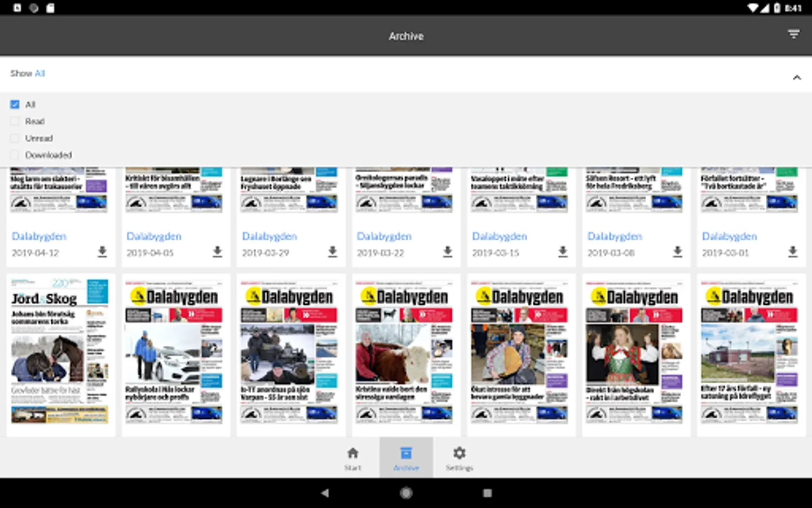The width and height of the screenshot is (812, 508).
Task: Open Dalabygden title link dated 2019-03-01
Action: click(x=730, y=236)
